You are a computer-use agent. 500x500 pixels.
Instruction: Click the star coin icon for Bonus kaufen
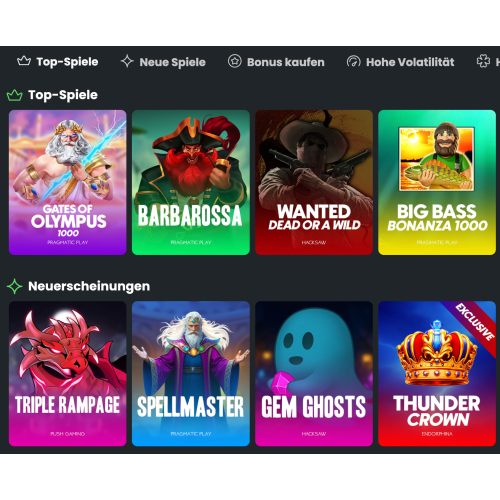pos(235,61)
